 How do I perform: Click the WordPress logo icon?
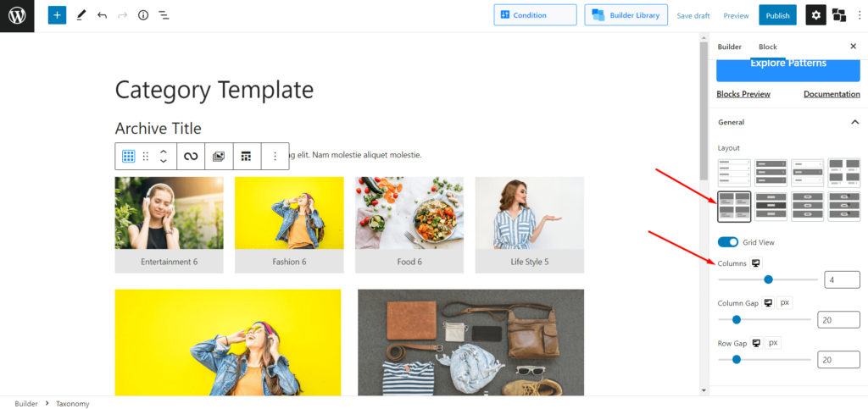coord(17,15)
